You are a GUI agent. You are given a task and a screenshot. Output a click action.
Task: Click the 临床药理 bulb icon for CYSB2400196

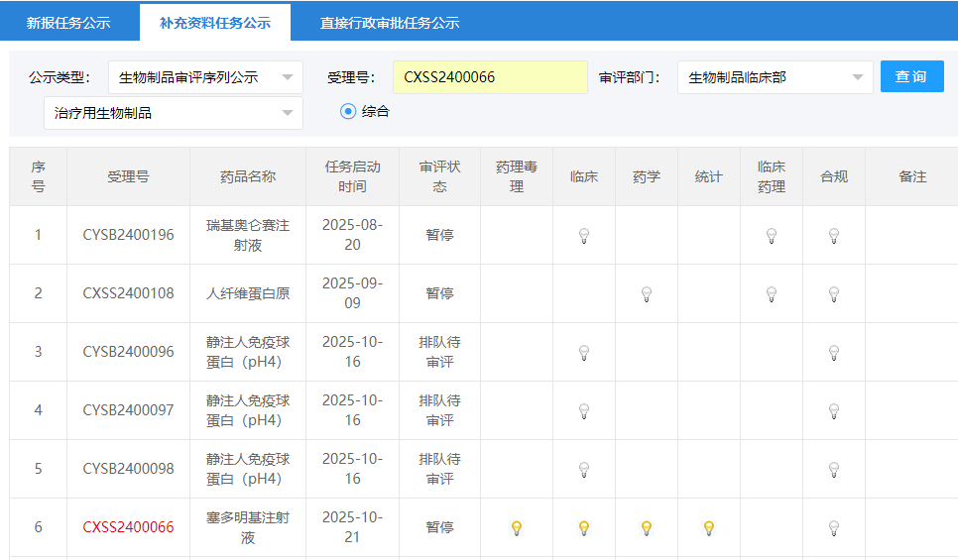point(772,236)
